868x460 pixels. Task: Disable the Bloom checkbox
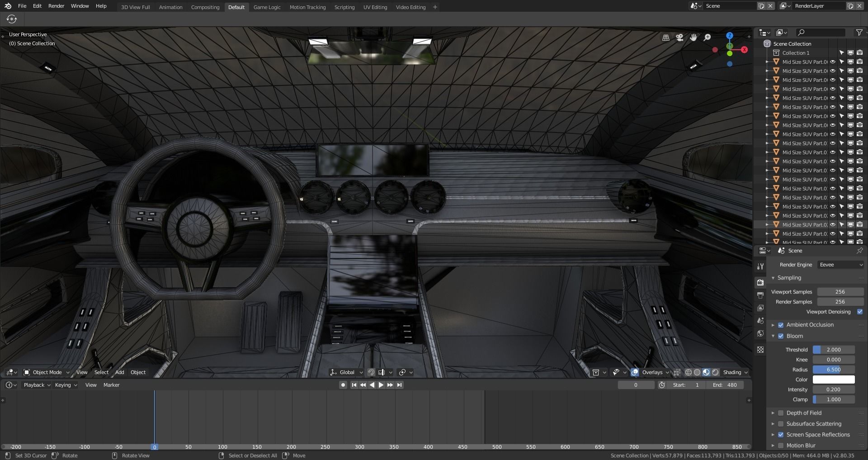point(781,336)
